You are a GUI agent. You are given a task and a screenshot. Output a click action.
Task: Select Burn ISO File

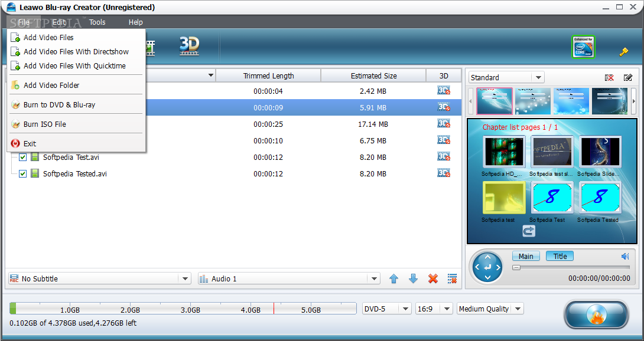(76, 124)
